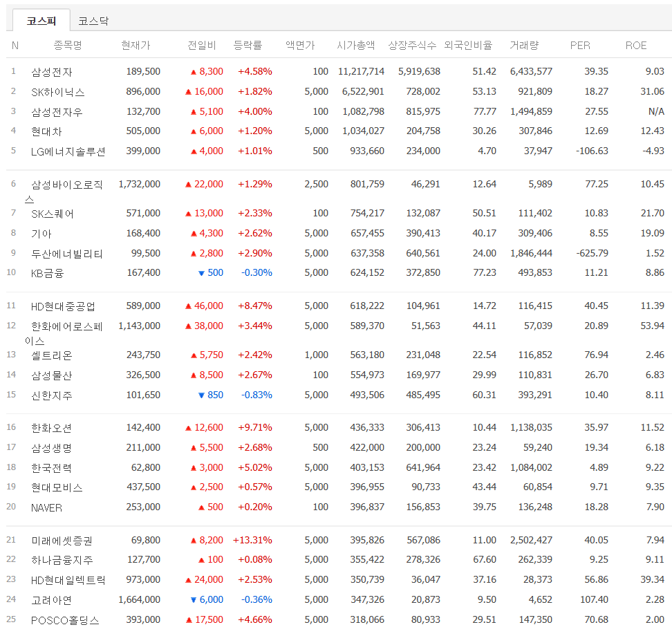Select 한화에어로스페이스 ROE value 53.94
Viewport: 672px width, 636px height.
pyautogui.click(x=652, y=326)
